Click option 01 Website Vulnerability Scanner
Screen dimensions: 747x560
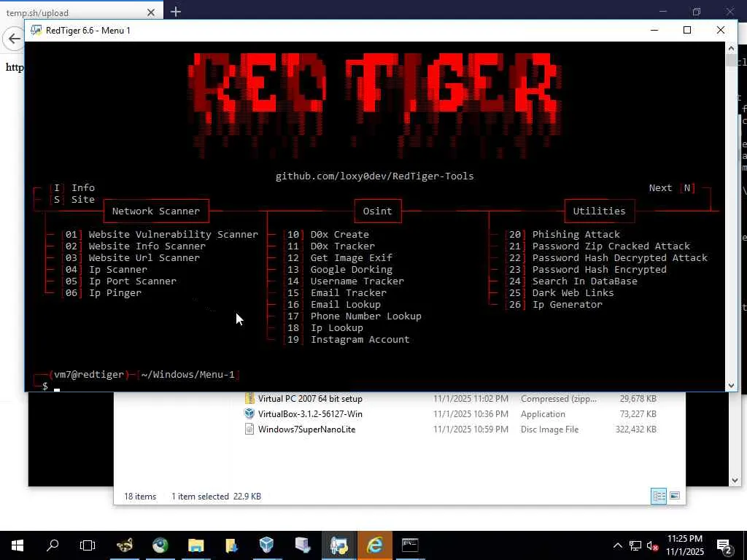point(160,234)
